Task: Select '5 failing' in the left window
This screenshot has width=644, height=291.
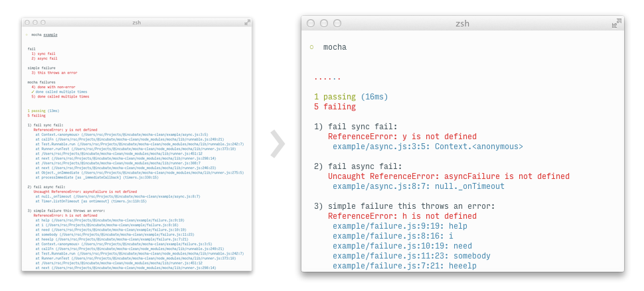Action: pyautogui.click(x=37, y=115)
